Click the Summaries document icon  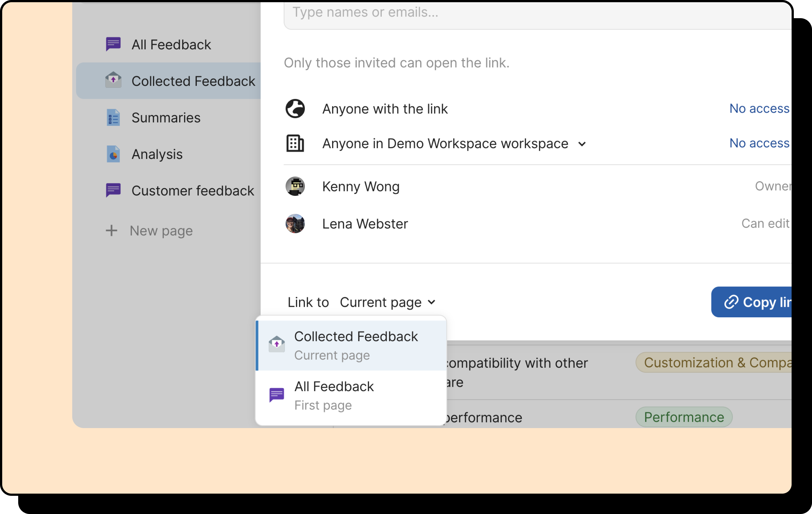tap(113, 117)
